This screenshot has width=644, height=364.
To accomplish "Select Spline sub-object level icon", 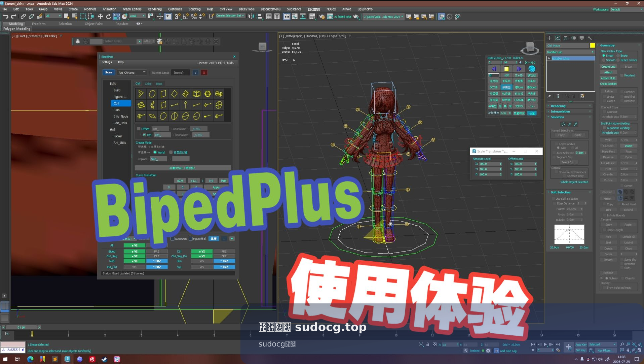I will point(575,124).
